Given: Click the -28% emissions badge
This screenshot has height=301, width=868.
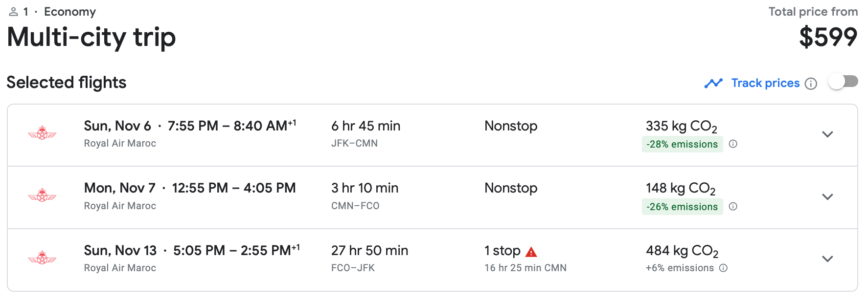Looking at the screenshot, I should (682, 144).
